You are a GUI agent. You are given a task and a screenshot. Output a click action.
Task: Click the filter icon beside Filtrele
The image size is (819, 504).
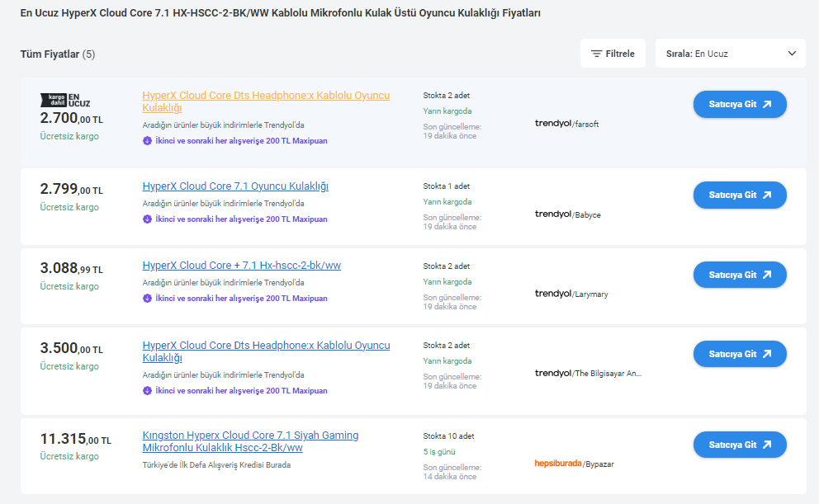pos(596,54)
